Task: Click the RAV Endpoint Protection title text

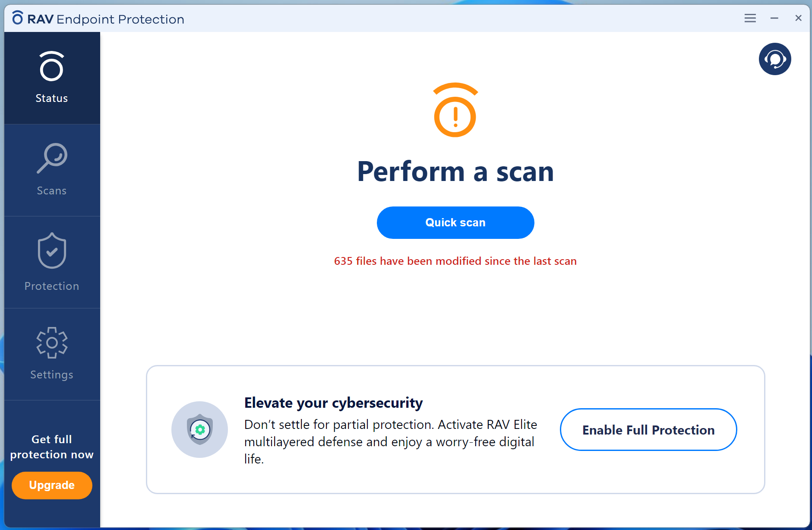Action: 105,19
